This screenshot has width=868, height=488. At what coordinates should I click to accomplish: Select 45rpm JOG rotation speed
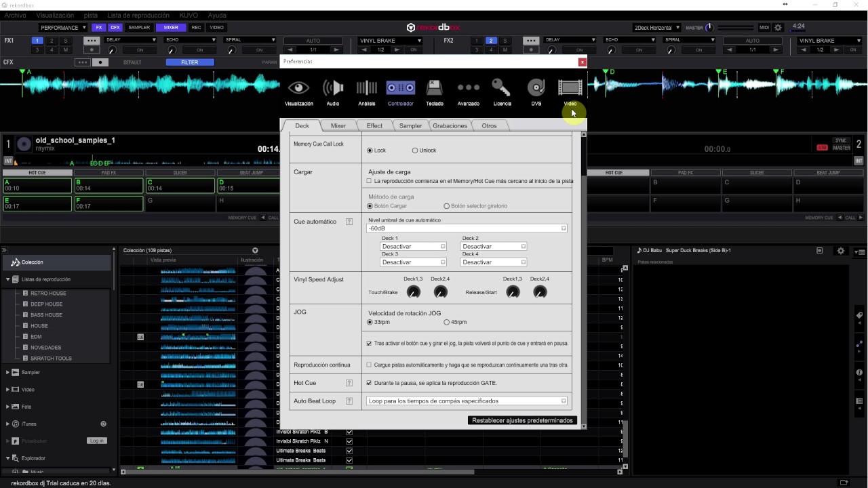coord(446,322)
